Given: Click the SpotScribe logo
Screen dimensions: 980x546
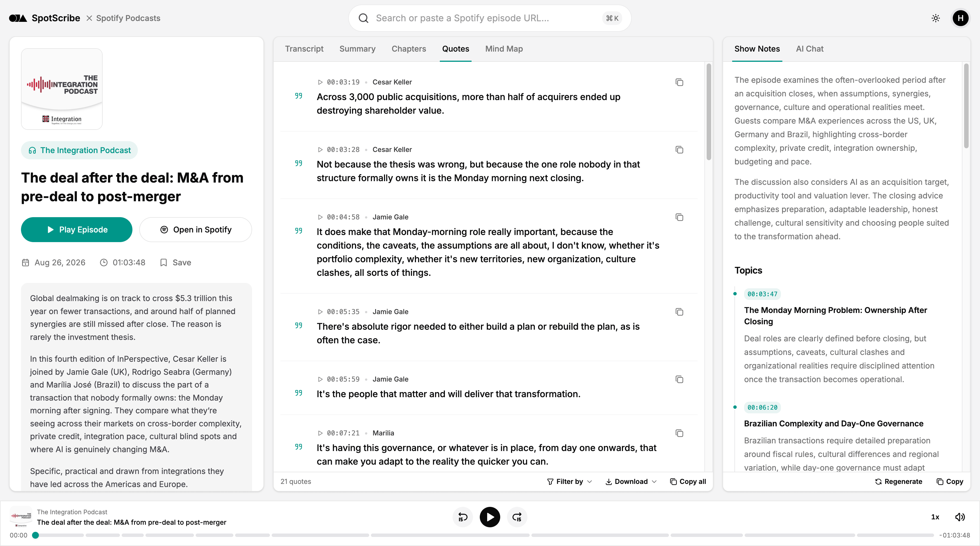Looking at the screenshot, I should tap(45, 18).
